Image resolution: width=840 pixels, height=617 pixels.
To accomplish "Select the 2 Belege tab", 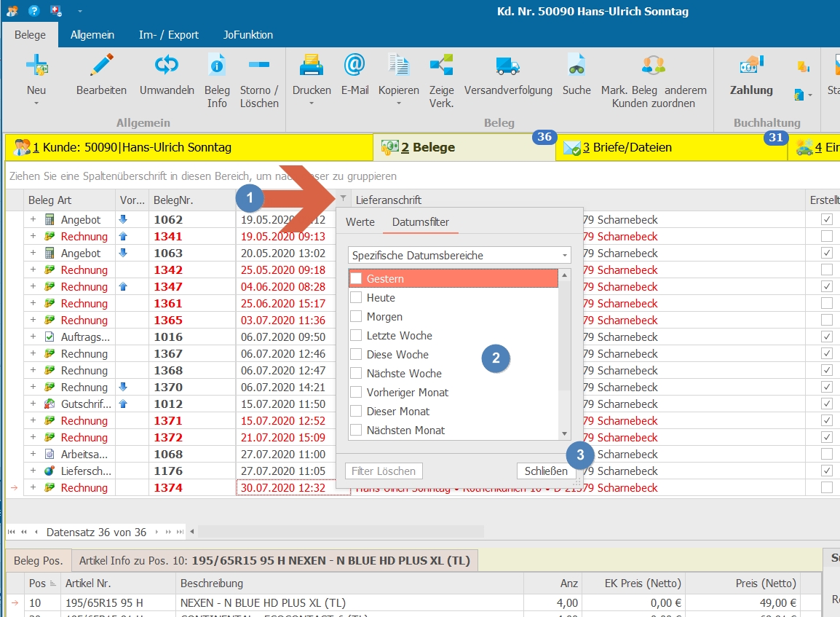I will [464, 147].
